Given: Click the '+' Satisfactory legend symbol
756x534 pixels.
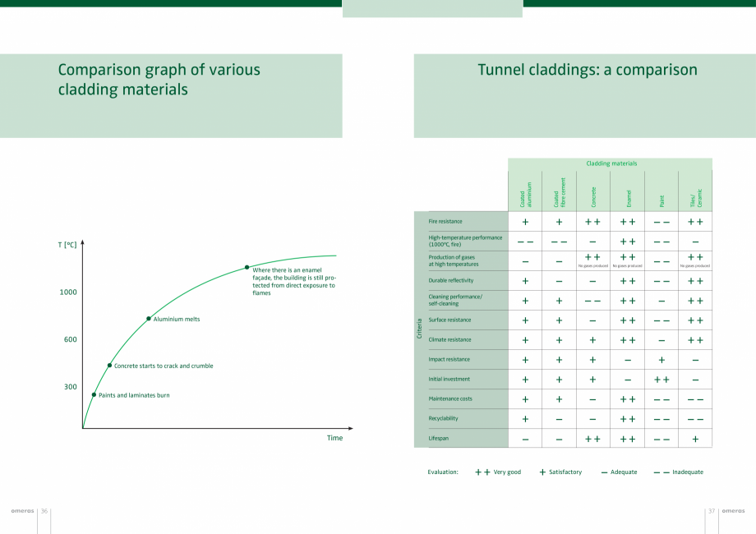Looking at the screenshot, I should point(542,472).
